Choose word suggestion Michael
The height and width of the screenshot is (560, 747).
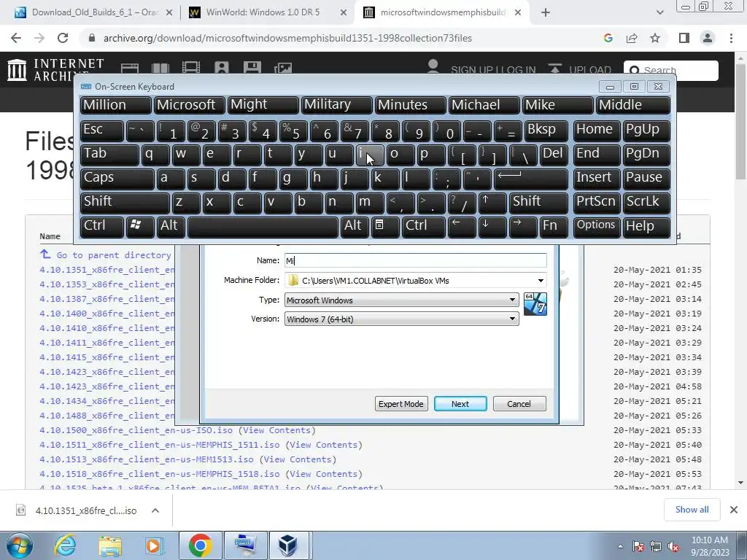(484, 105)
